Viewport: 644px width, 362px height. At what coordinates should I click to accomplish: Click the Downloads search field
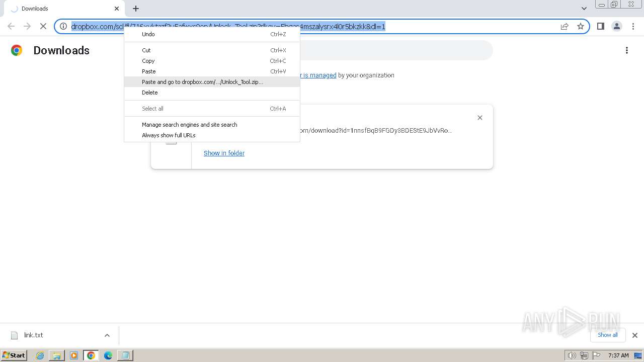point(396,50)
